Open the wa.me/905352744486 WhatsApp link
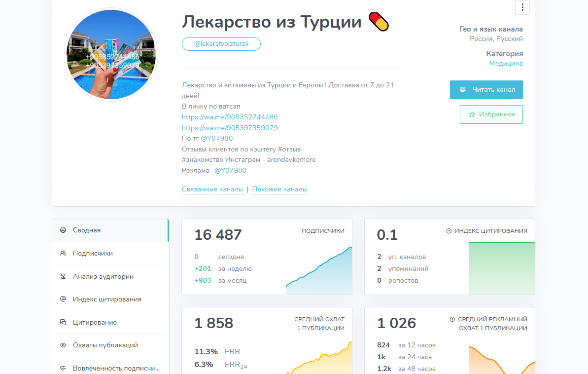 tap(230, 117)
